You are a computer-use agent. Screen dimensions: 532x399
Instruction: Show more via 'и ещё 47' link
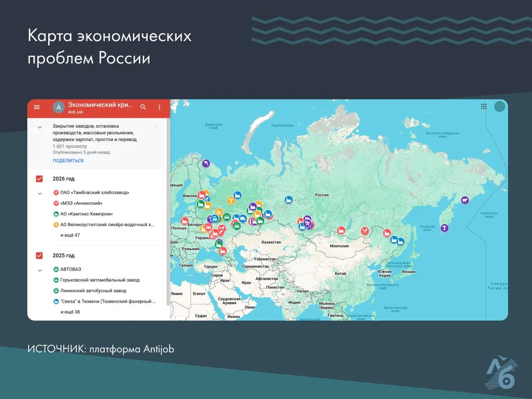tap(70, 235)
